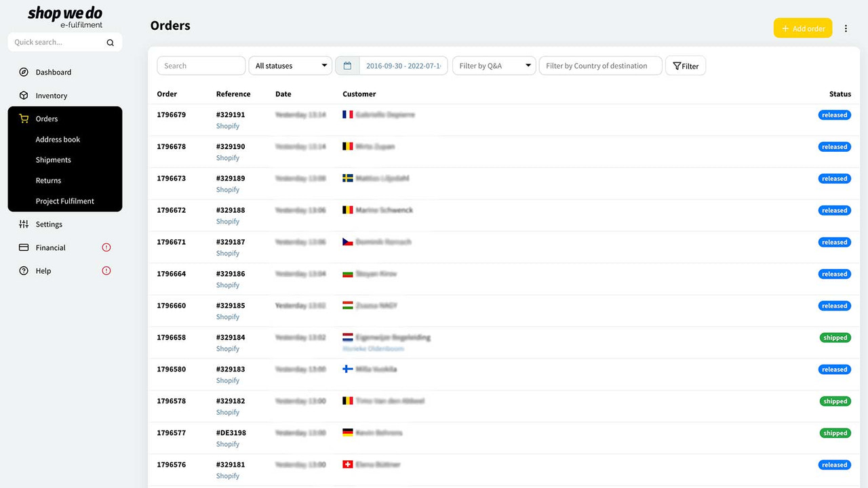
Task: Select the Financial card icon in sidebar
Action: pyautogui.click(x=23, y=247)
